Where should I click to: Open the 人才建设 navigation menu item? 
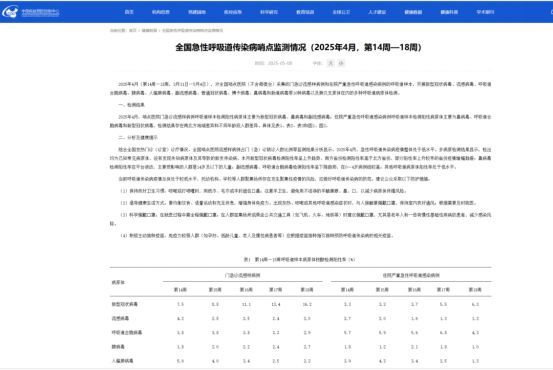pos(377,12)
